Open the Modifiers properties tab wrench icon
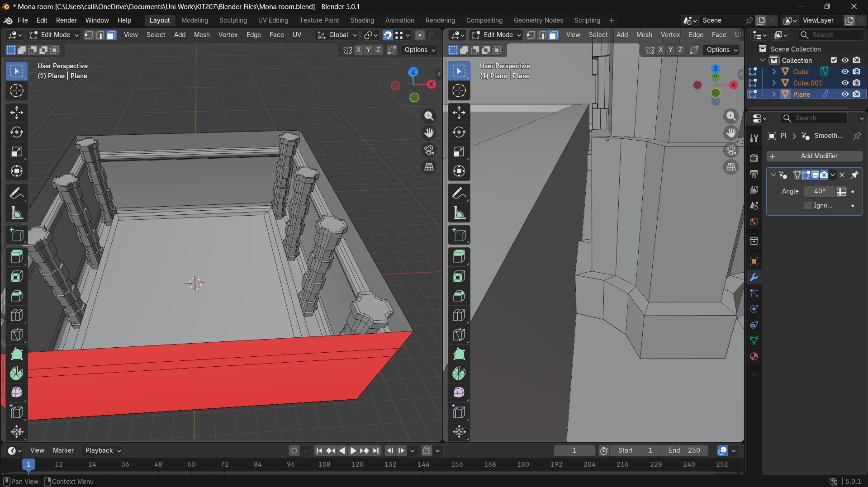The width and height of the screenshot is (868, 487). pos(754,277)
